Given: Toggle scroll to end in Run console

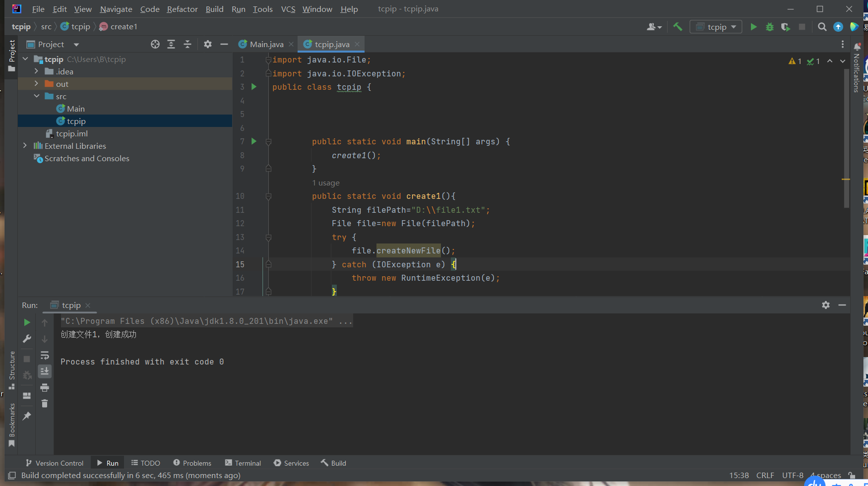Looking at the screenshot, I should pos(45,371).
